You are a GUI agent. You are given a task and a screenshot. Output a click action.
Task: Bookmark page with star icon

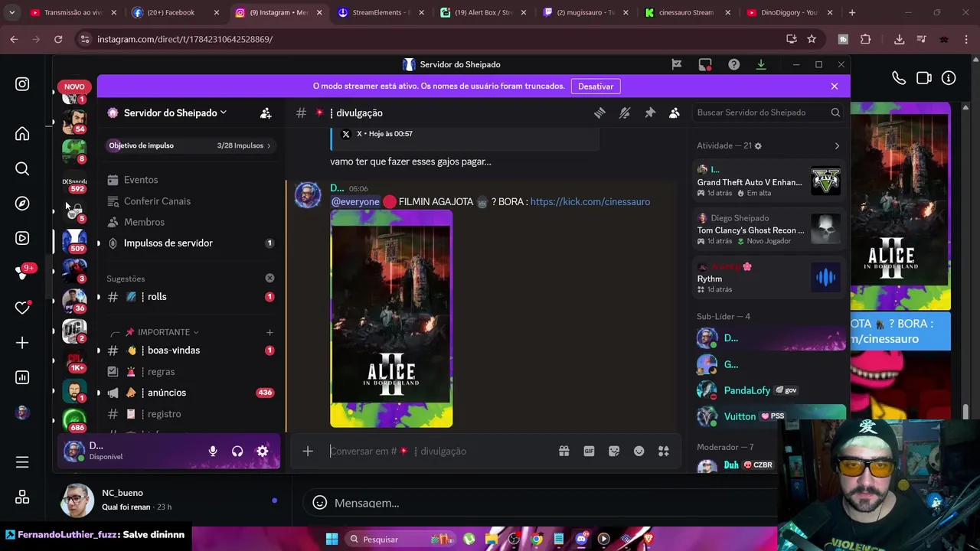coord(812,39)
